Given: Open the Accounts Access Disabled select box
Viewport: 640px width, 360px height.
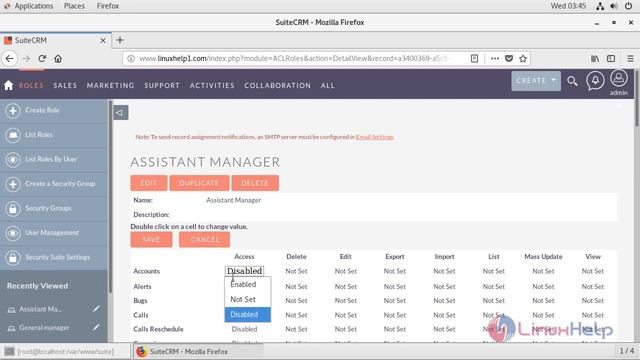Looking at the screenshot, I should [244, 271].
